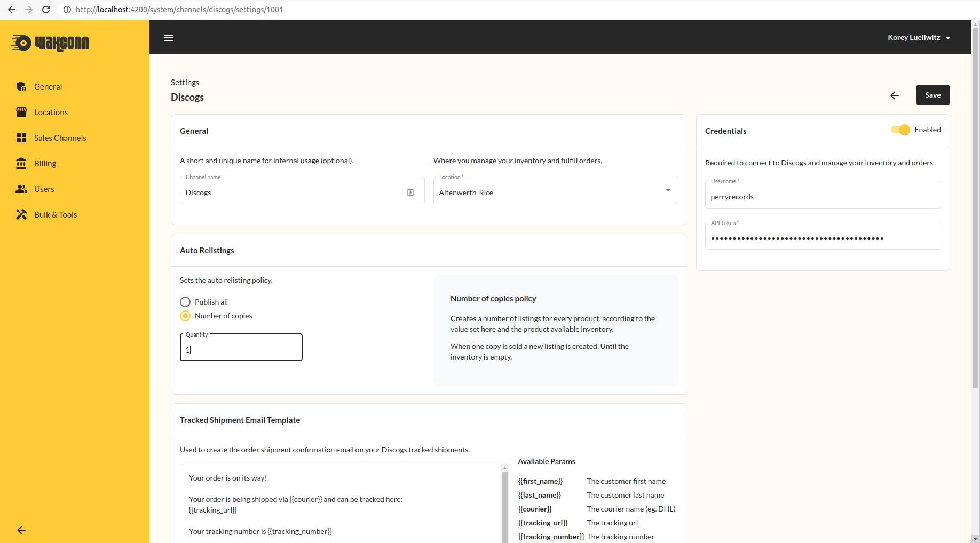The width and height of the screenshot is (980, 543).
Task: Click the Discogs page title
Action: pos(187,98)
